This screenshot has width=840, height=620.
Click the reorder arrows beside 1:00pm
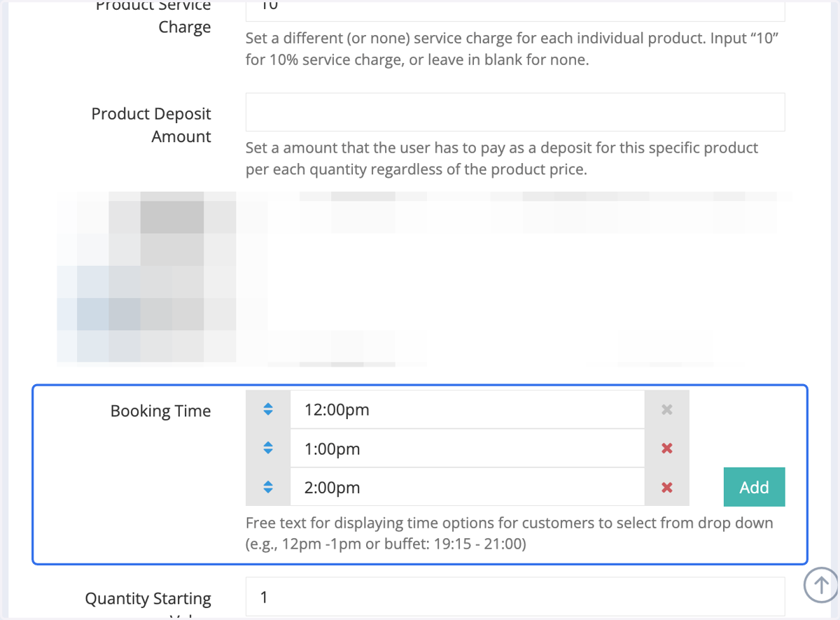pyautogui.click(x=268, y=448)
